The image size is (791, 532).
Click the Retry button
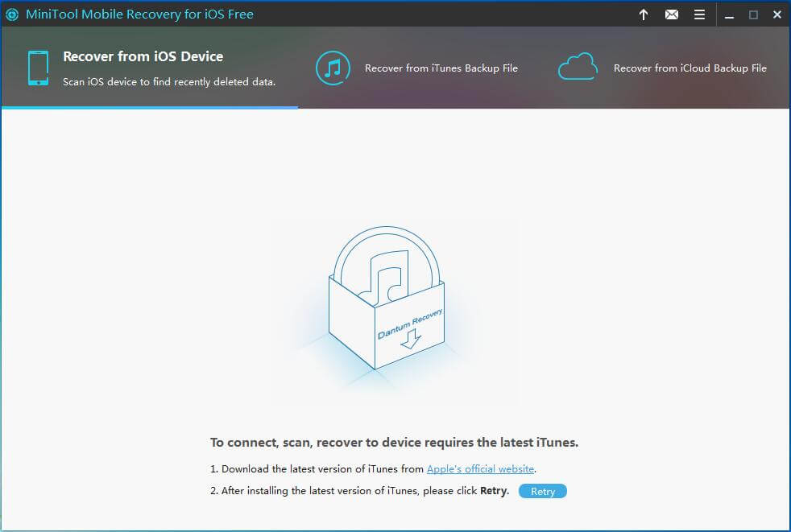point(542,491)
